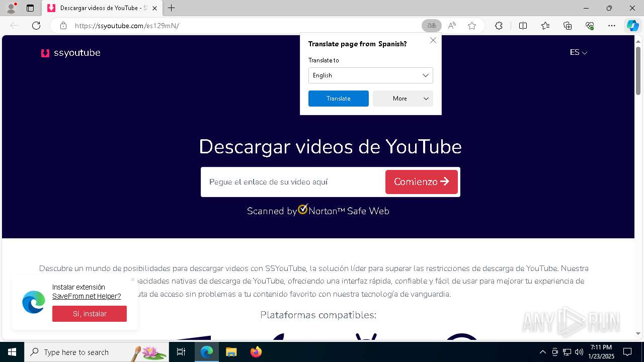Open File Explorer from taskbar
Image resolution: width=644 pixels, height=362 pixels.
(x=231, y=352)
